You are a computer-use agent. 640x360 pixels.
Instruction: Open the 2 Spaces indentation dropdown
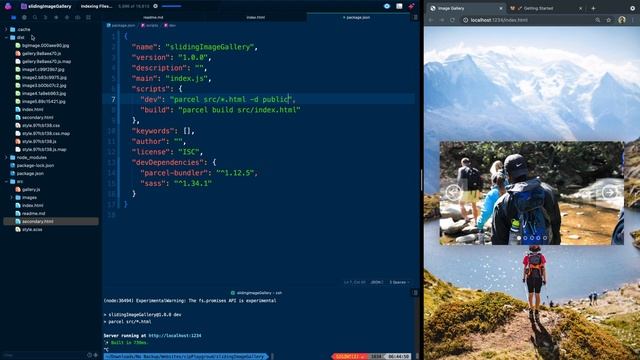coord(399,282)
